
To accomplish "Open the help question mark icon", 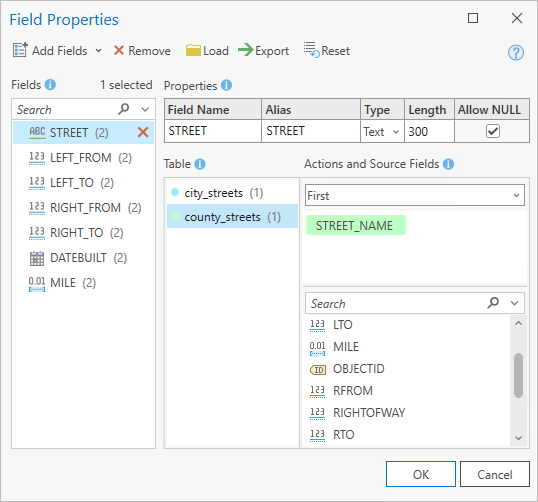I will 516,53.
